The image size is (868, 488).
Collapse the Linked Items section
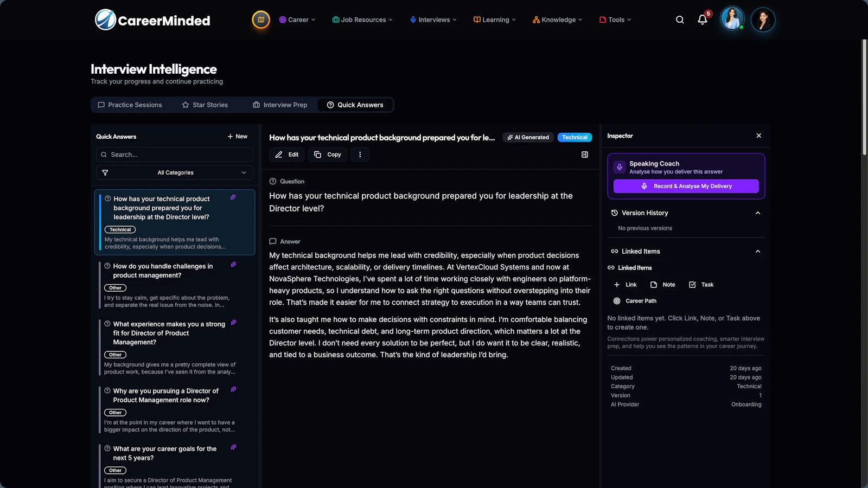[758, 252]
